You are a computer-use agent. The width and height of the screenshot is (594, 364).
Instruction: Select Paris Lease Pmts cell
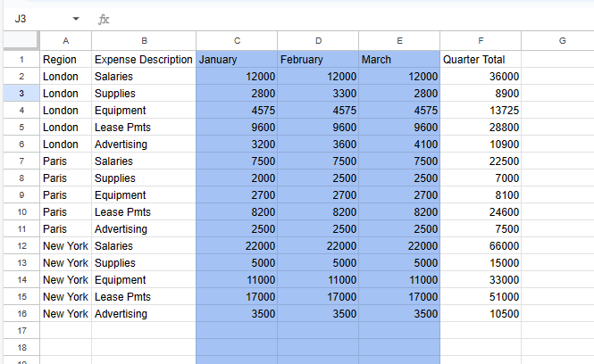pos(143,212)
